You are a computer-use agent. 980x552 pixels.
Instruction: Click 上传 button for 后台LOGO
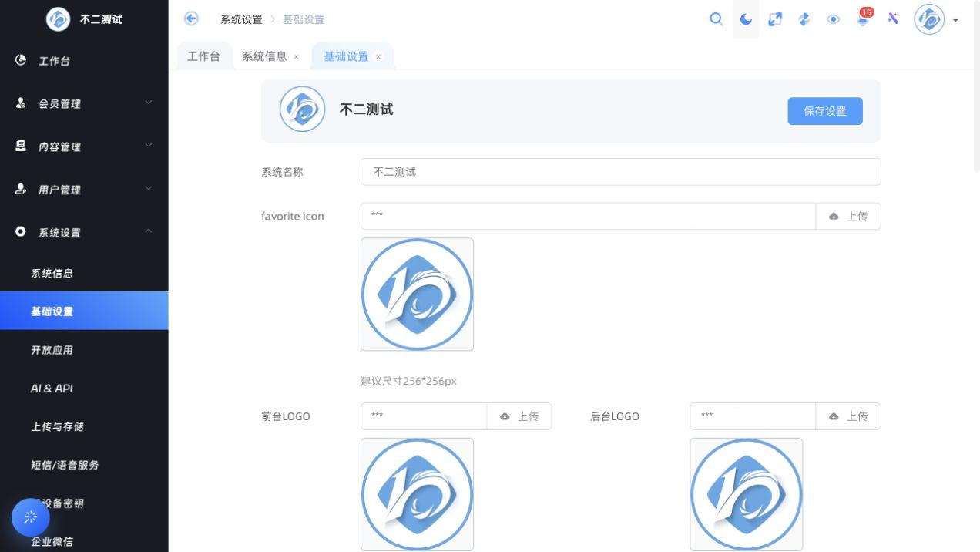[x=848, y=416]
